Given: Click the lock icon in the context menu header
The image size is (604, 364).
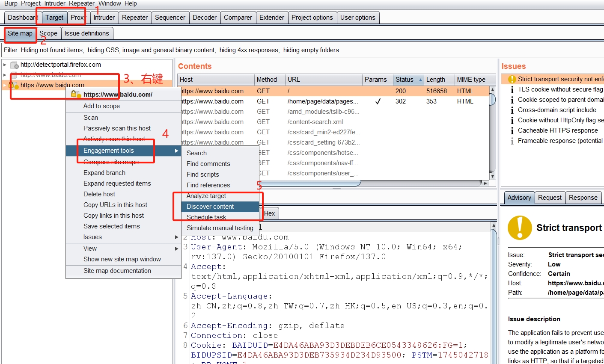Looking at the screenshot, I should 76,94.
